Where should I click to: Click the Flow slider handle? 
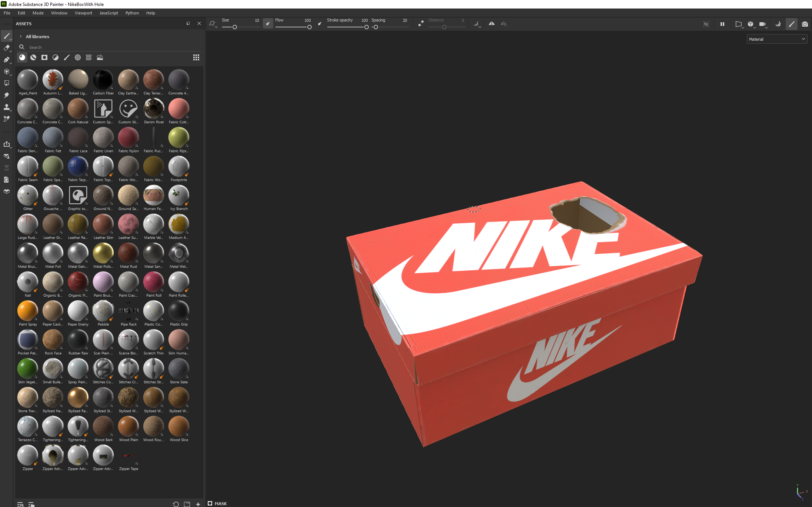(x=309, y=27)
